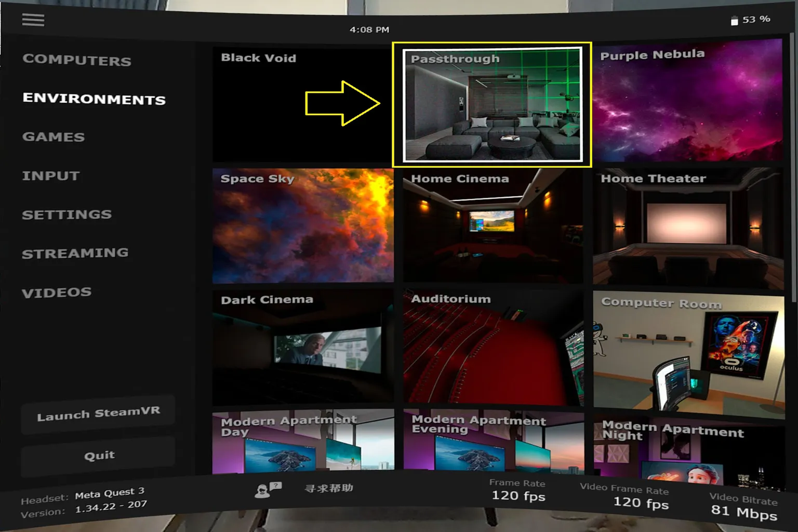Click the Video Bitrate 81 Mbps readout

743,507
